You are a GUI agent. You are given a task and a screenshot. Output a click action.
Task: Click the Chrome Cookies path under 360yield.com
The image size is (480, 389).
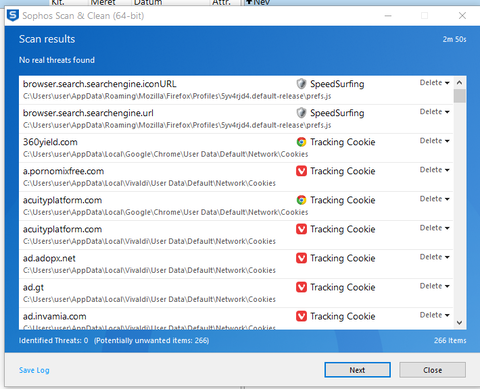tap(165, 154)
